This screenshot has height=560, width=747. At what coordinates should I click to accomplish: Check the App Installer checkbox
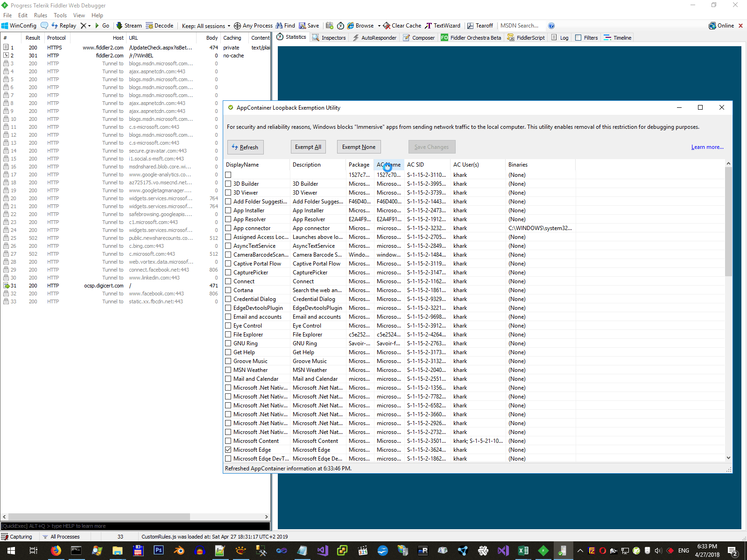click(228, 210)
